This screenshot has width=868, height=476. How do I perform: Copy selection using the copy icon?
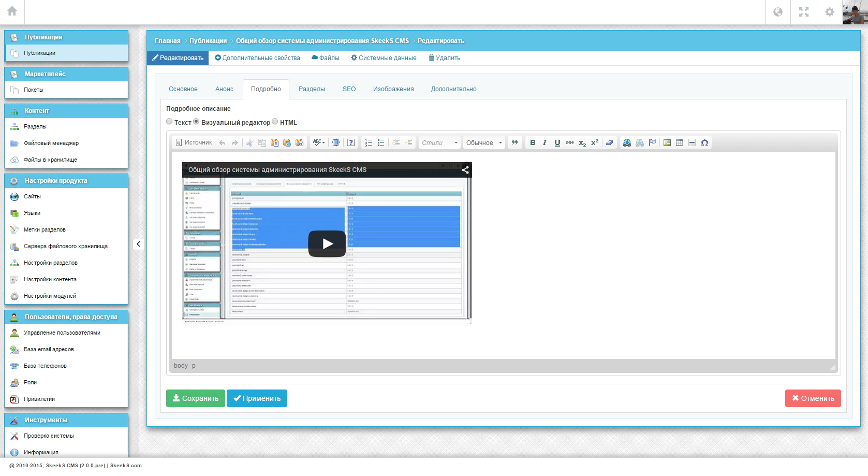262,142
